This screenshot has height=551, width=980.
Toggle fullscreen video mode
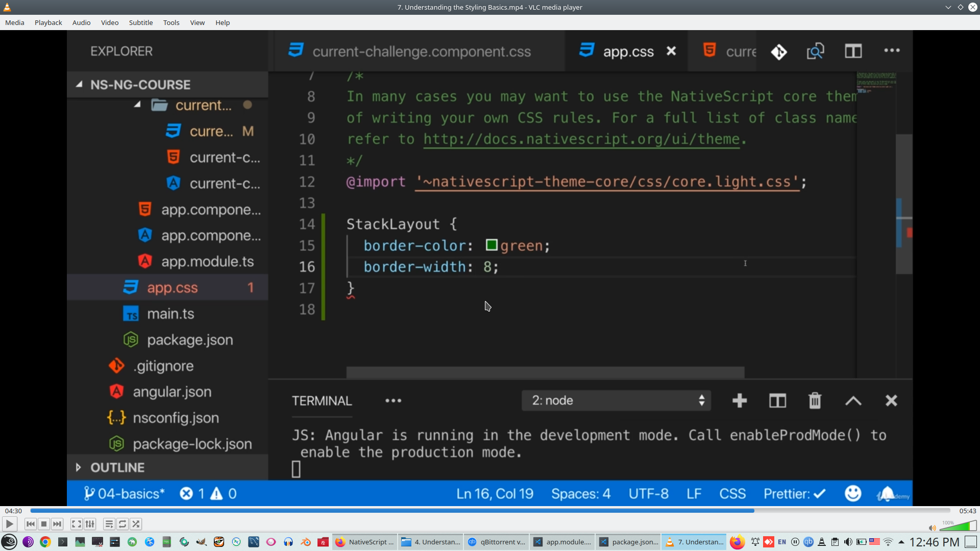(76, 524)
